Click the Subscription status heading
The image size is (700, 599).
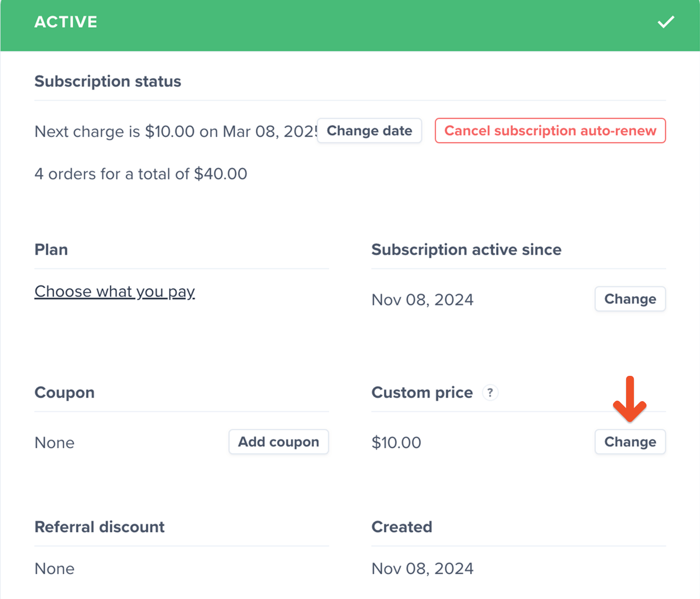pos(107,81)
